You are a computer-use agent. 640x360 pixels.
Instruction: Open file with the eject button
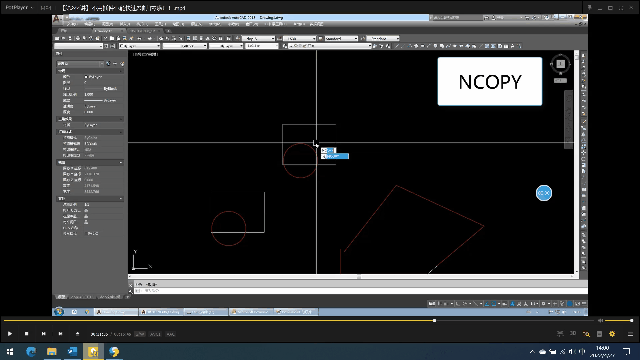(77, 333)
